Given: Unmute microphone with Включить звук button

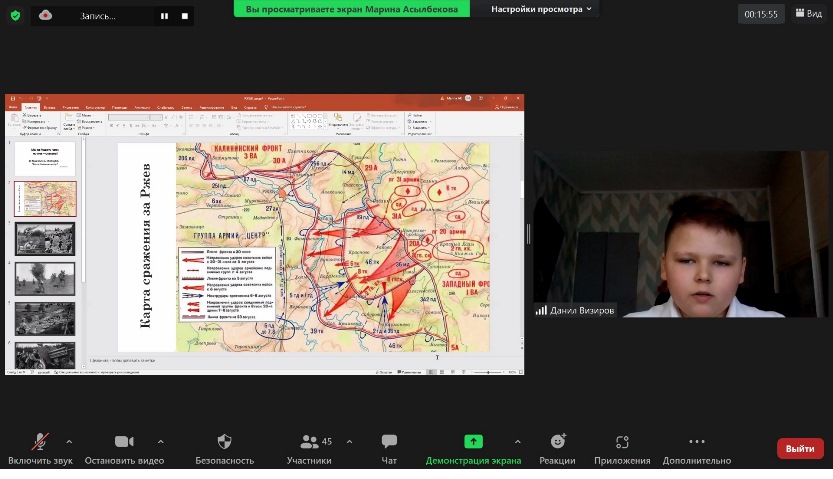Looking at the screenshot, I should pyautogui.click(x=41, y=442).
